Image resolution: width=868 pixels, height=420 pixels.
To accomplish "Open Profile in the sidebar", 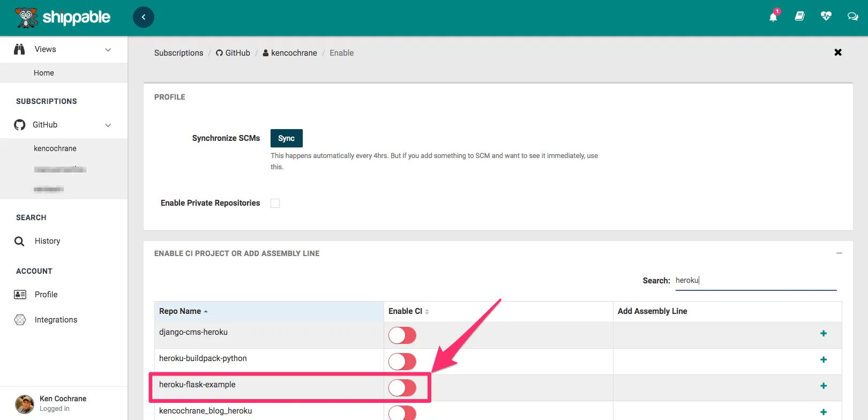I will point(46,295).
